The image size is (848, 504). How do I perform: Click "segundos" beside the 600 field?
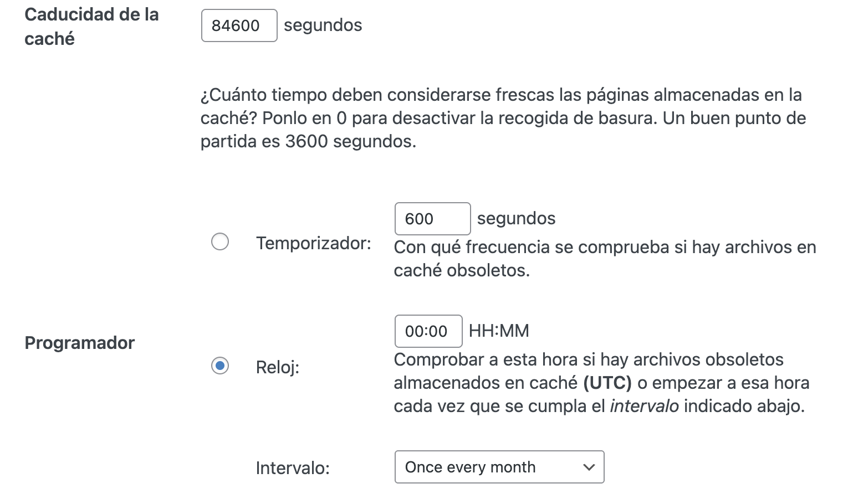click(x=516, y=218)
